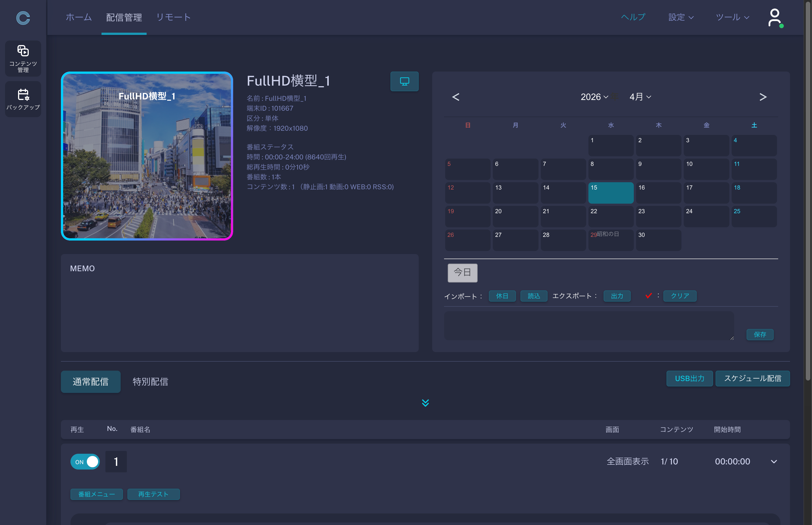Click the monitor display icon button
812x525 pixels.
click(x=404, y=81)
